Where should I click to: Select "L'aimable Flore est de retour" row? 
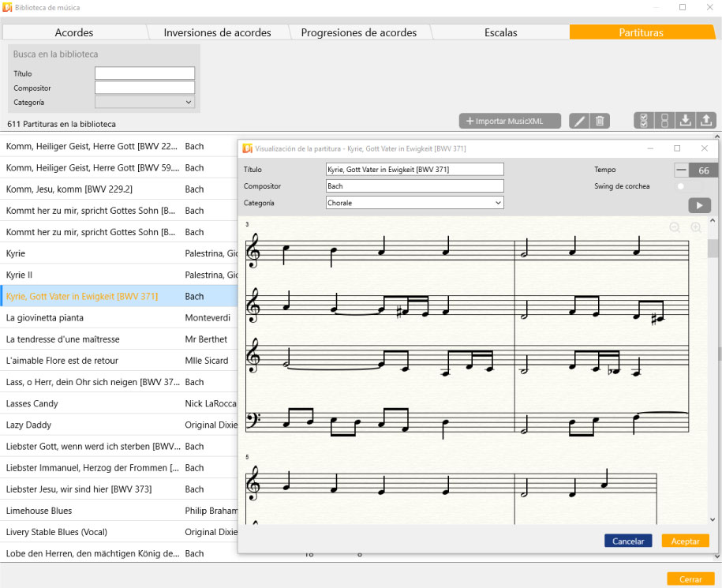click(119, 361)
